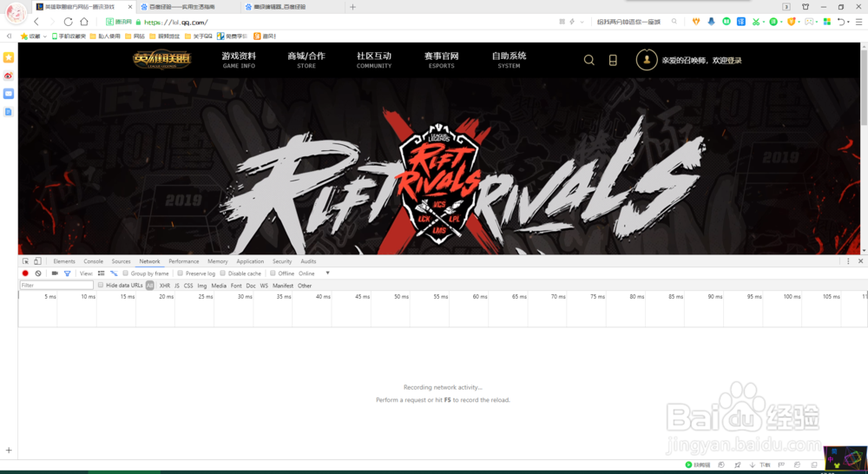The image size is (868, 474).
Task: Open the 游戏资料 GAME INFO menu
Action: 240,60
